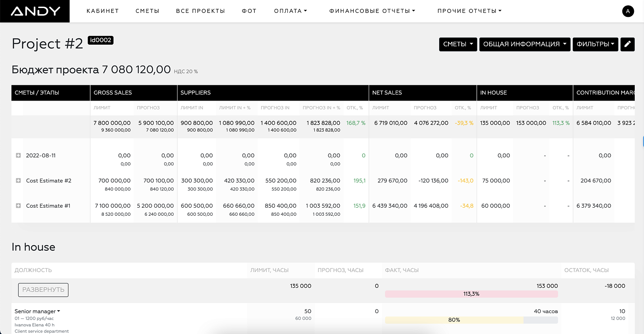The image size is (644, 334).
Task: Click the id0002 project badge
Action: pos(101,40)
